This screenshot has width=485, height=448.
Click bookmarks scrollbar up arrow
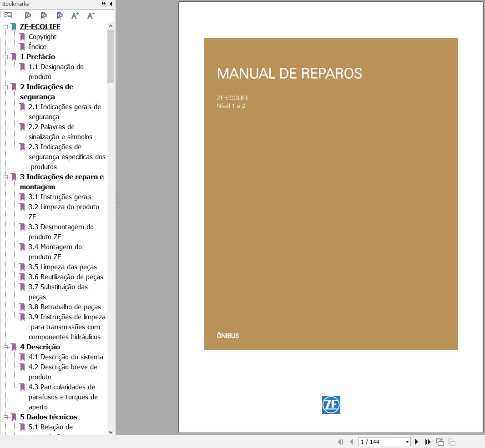111,26
